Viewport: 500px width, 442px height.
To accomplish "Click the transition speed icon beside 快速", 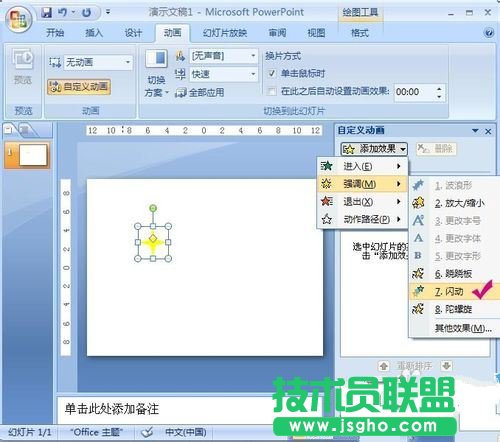I will click(x=180, y=74).
